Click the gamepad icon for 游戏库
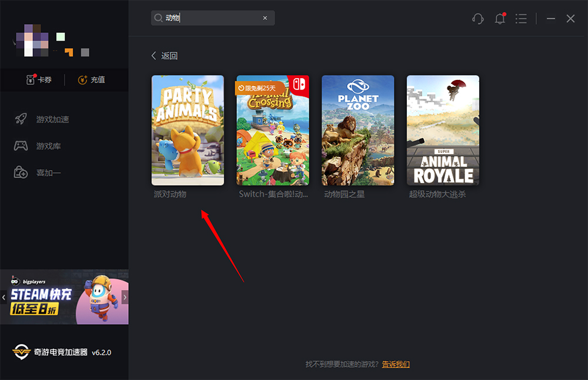Image resolution: width=588 pixels, height=380 pixels. click(21, 145)
